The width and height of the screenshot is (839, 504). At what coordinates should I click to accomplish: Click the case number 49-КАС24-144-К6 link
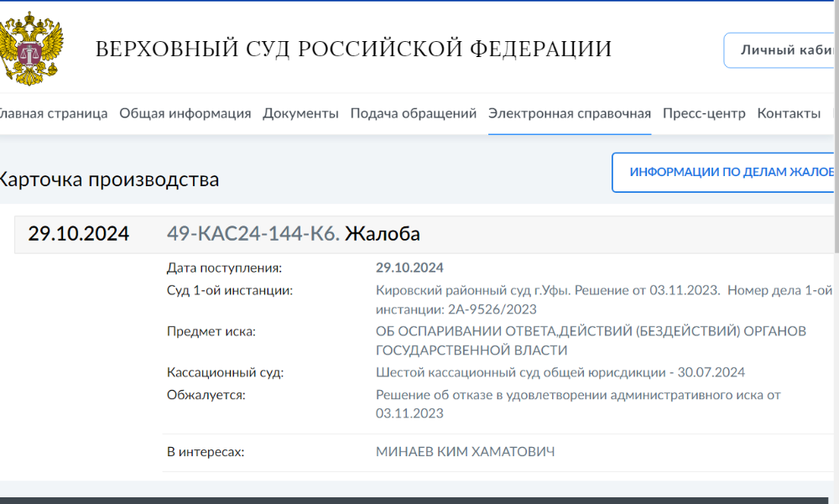(253, 234)
